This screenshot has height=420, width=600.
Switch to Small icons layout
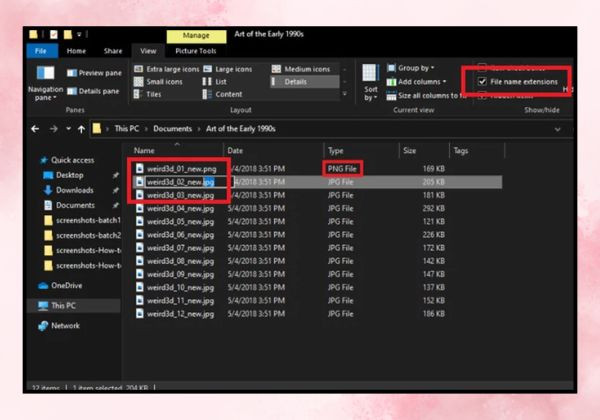coord(158,82)
